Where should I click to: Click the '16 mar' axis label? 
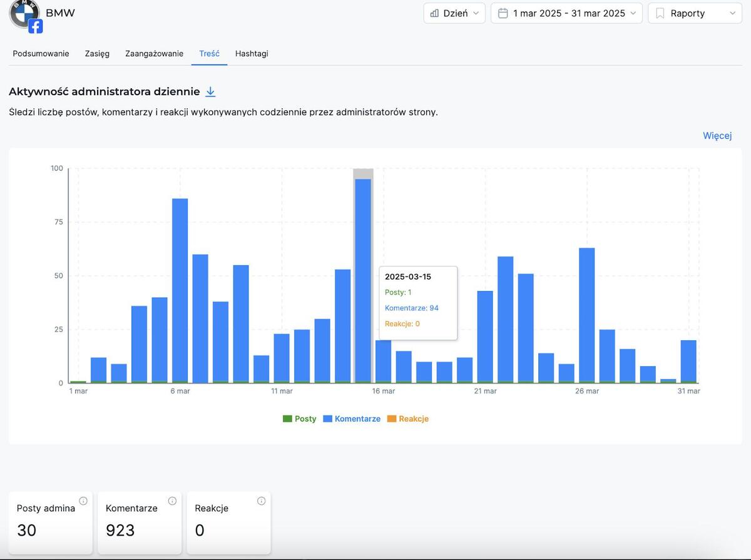(x=384, y=391)
